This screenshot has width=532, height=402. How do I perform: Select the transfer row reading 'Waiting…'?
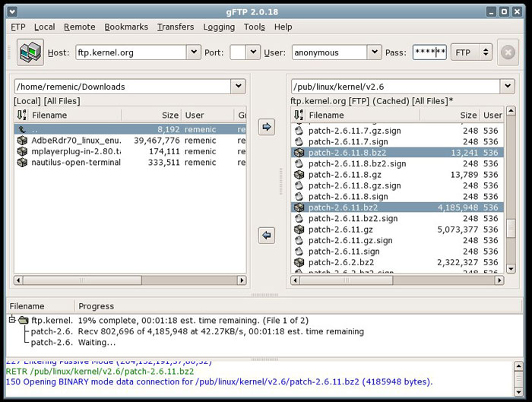pos(264,342)
